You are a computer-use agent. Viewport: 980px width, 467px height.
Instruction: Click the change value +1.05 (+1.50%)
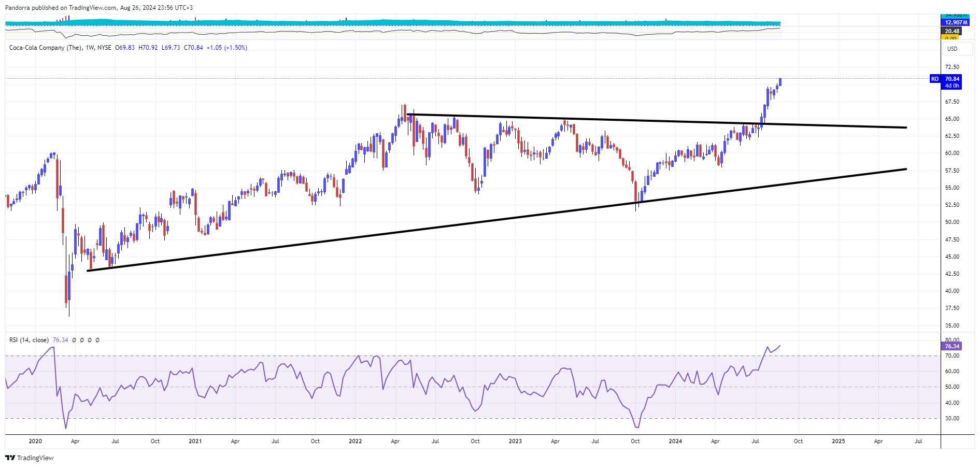point(227,48)
